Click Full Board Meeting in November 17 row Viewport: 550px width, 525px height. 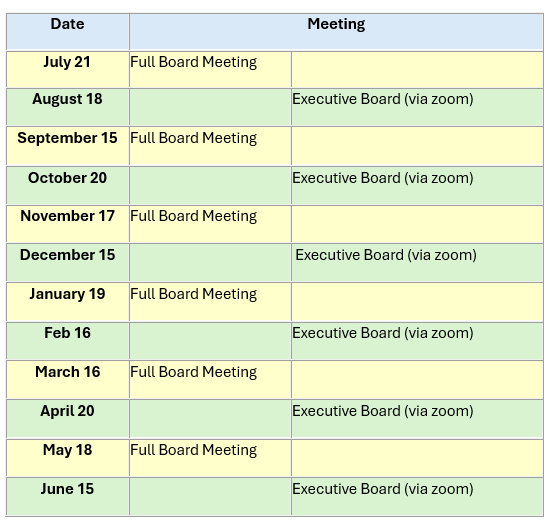(x=194, y=216)
